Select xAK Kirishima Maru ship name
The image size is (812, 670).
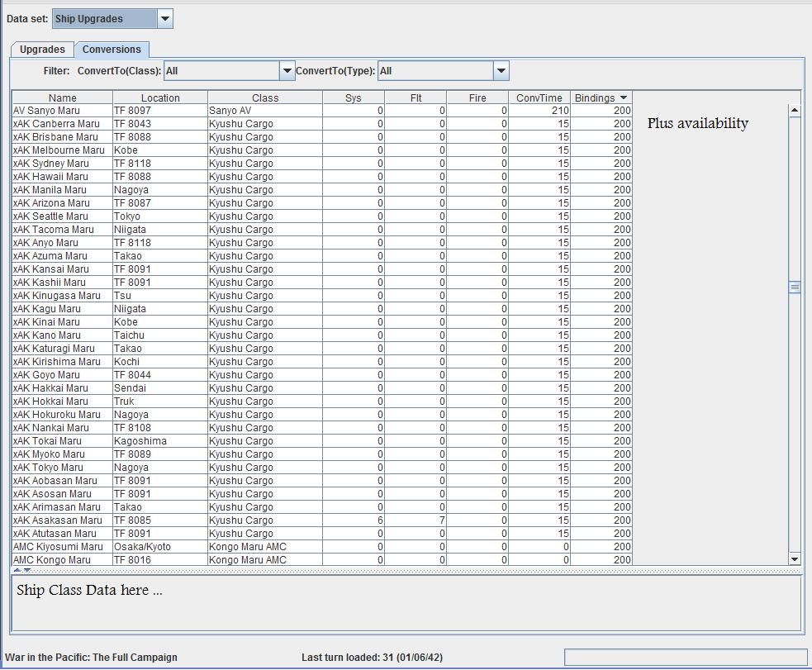pyautogui.click(x=56, y=361)
